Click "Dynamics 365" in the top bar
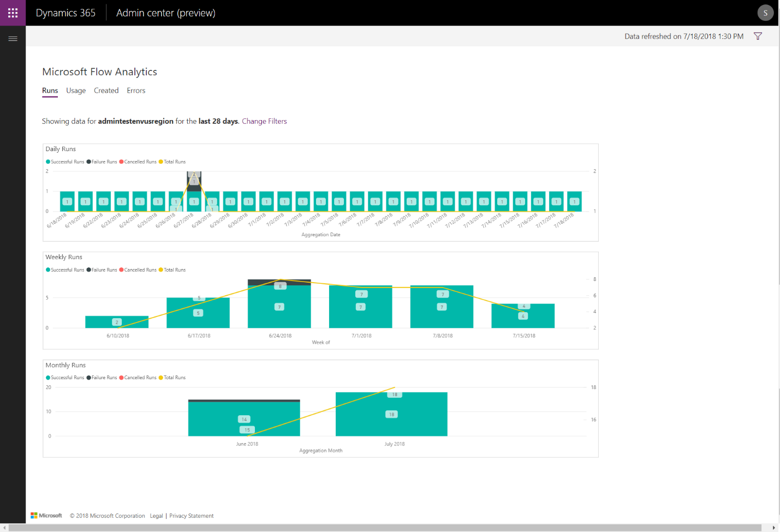Image resolution: width=780 pixels, height=532 pixels. coord(66,13)
